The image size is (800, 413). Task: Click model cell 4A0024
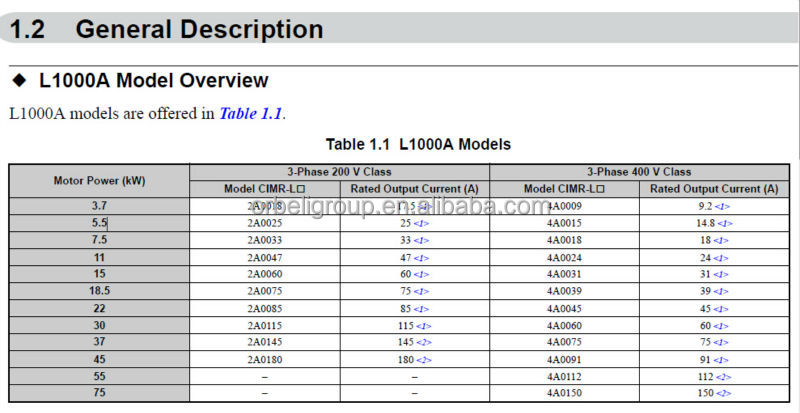click(564, 257)
